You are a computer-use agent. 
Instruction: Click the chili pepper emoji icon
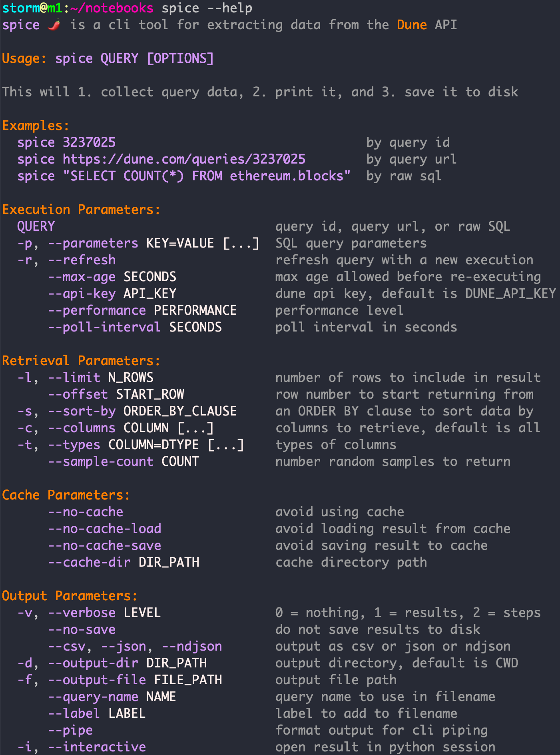point(54,25)
